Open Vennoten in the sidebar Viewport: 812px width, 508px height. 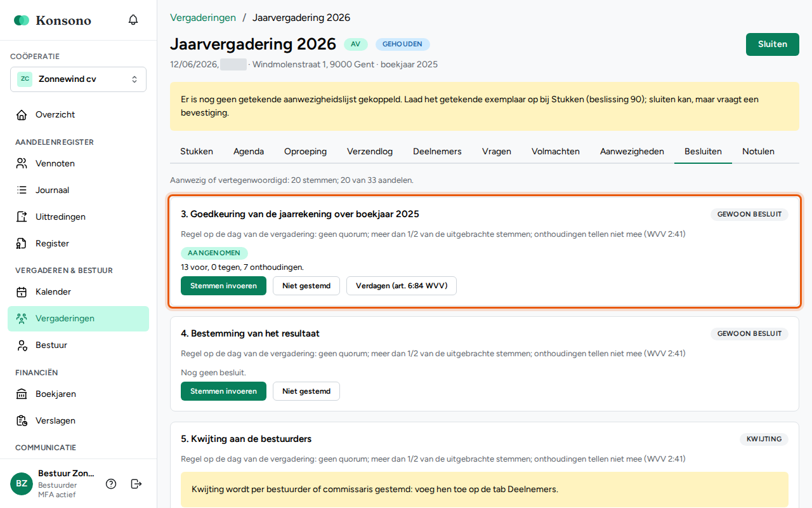coord(78,164)
